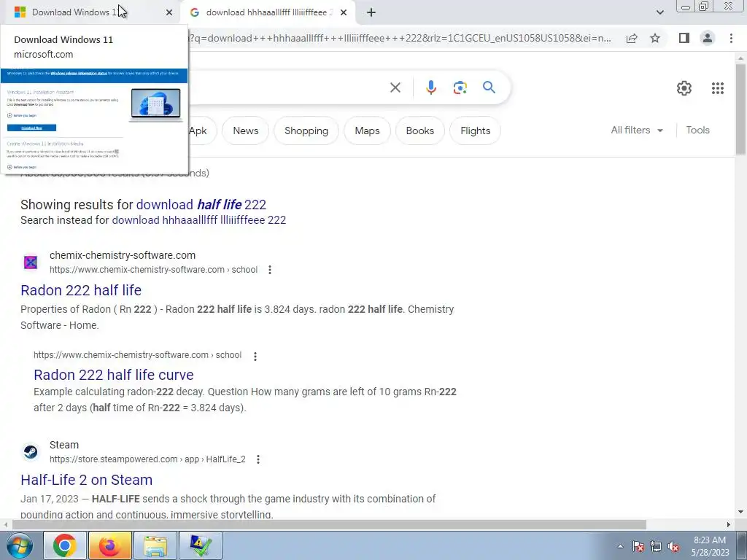
Task: Open Google quick settings gear
Action: tap(684, 88)
